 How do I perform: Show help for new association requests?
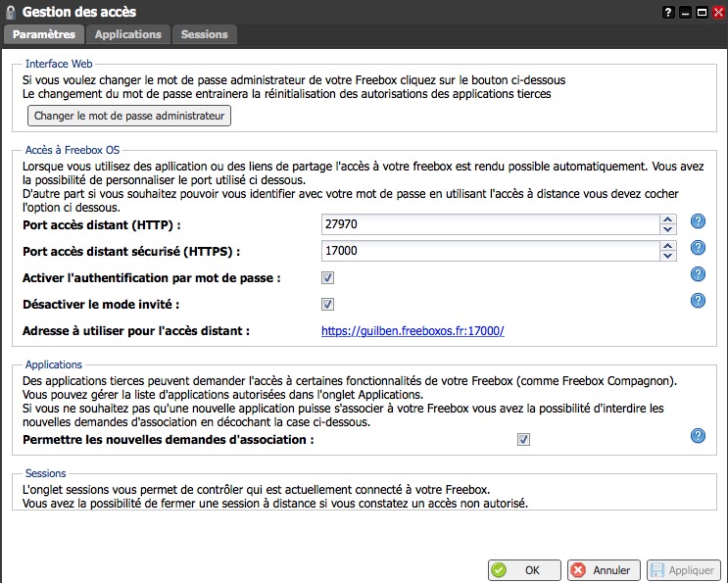(x=698, y=436)
